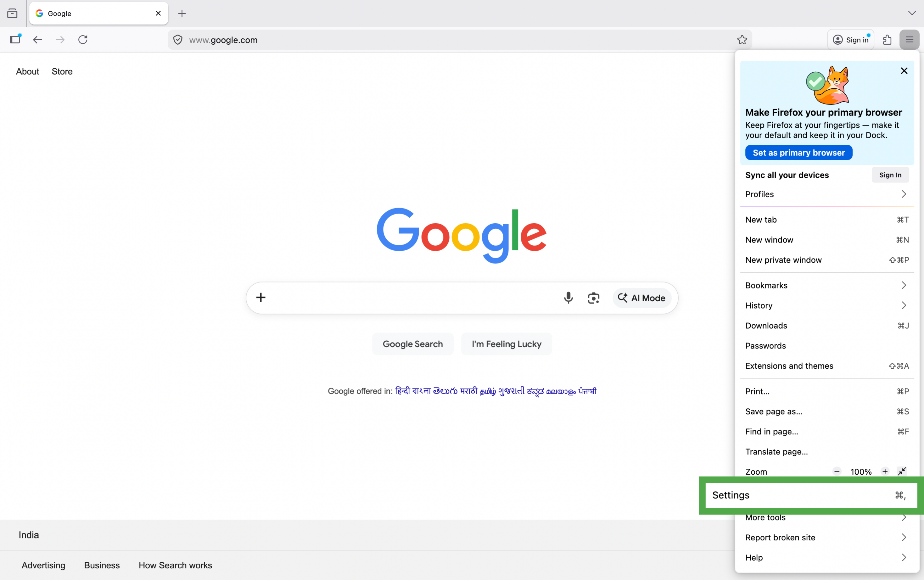Select New tab menu item

827,220
